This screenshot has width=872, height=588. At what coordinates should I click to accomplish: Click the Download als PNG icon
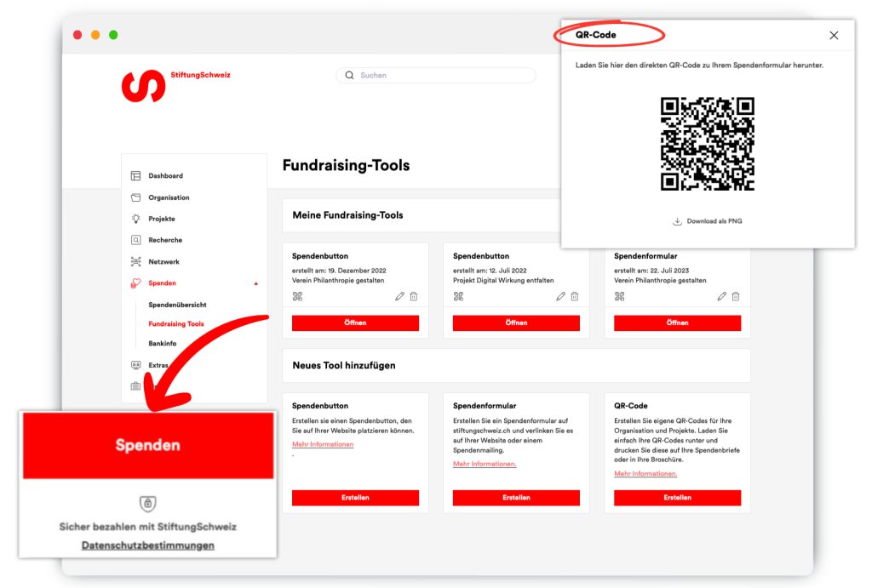pyautogui.click(x=678, y=221)
